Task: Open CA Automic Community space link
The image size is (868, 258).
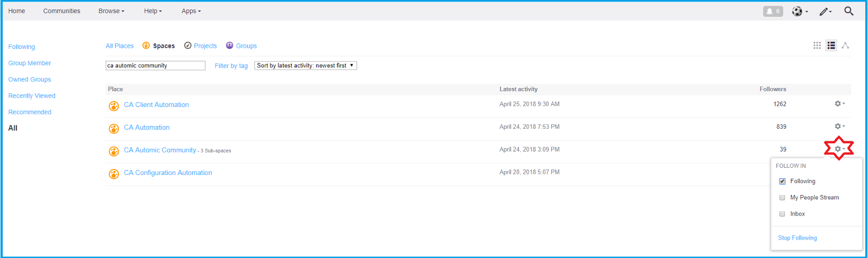Action: 160,150
